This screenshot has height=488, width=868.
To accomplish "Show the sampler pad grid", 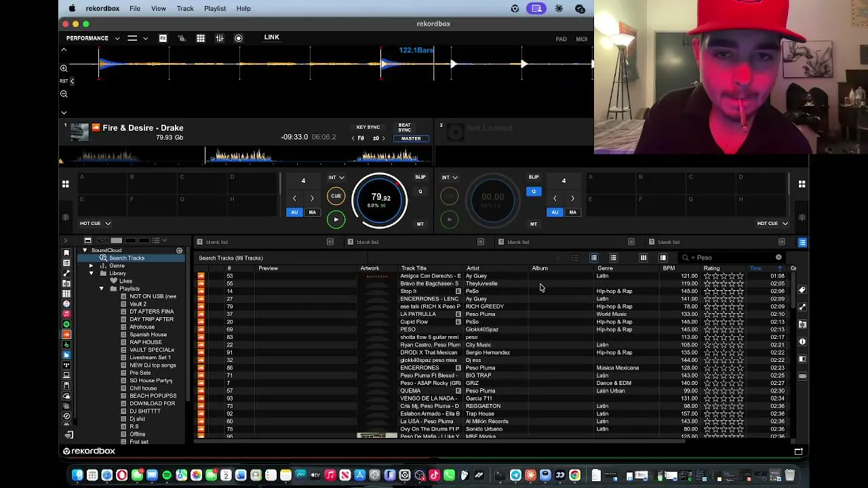I will click(x=201, y=38).
